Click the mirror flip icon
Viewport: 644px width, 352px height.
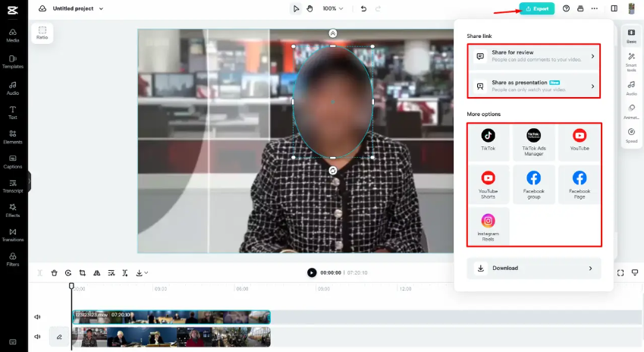[96, 273]
